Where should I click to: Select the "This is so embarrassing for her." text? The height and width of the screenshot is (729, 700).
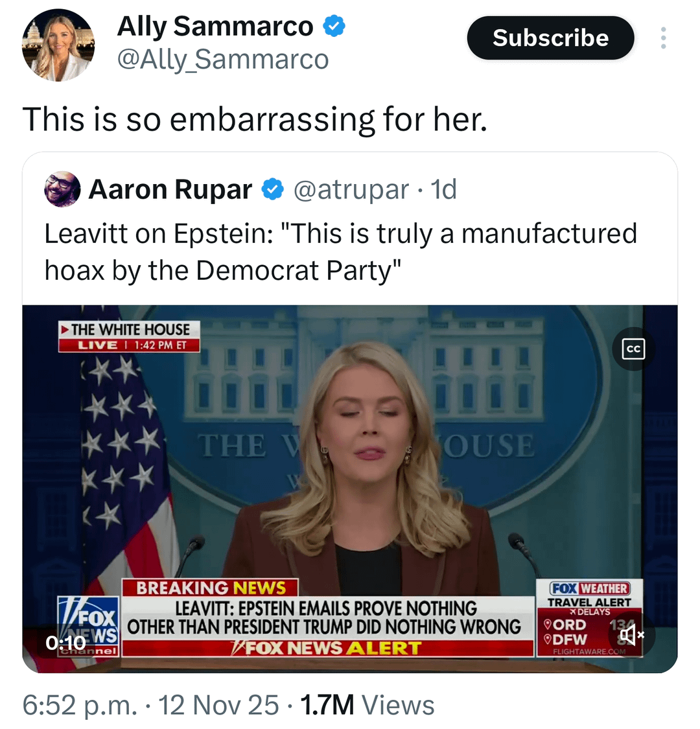pos(255,120)
